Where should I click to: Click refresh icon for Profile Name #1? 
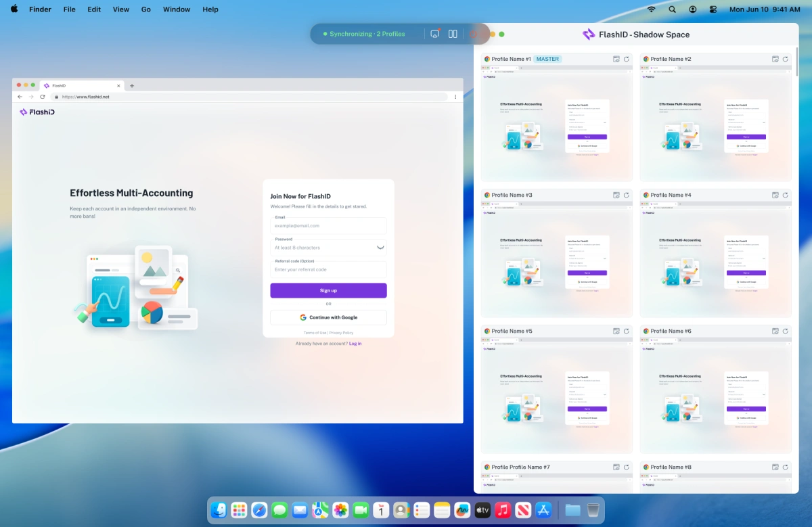click(x=626, y=60)
